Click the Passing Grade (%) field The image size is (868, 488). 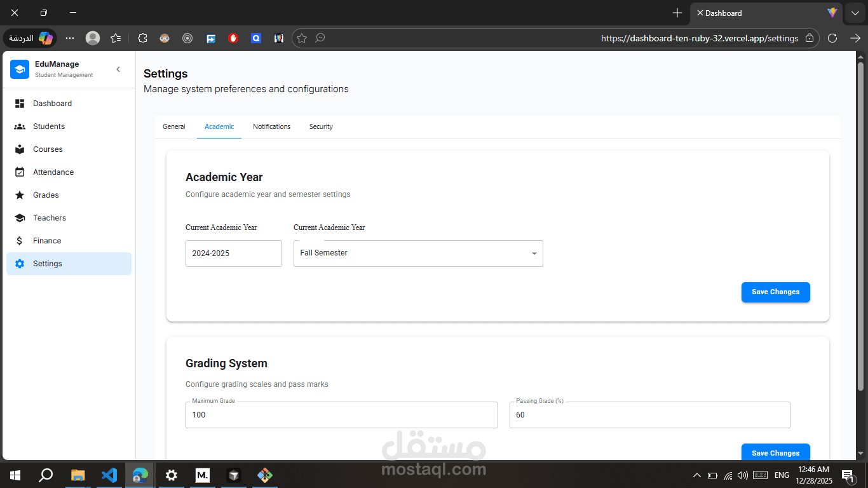[x=650, y=415]
